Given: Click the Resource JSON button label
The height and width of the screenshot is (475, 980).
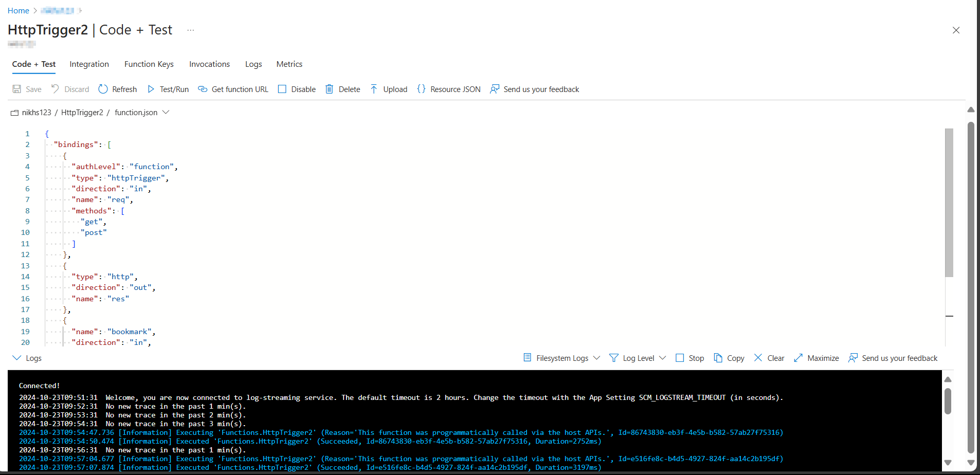Looking at the screenshot, I should 456,89.
